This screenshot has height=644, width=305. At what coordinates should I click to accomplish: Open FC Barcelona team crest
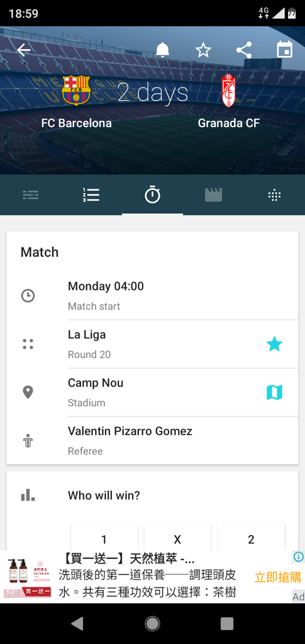[x=76, y=91]
